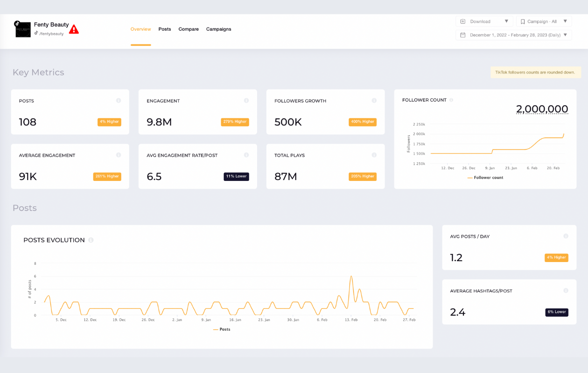Click info icon on Average Hashtags/Post card
The width and height of the screenshot is (588, 373).
click(566, 290)
